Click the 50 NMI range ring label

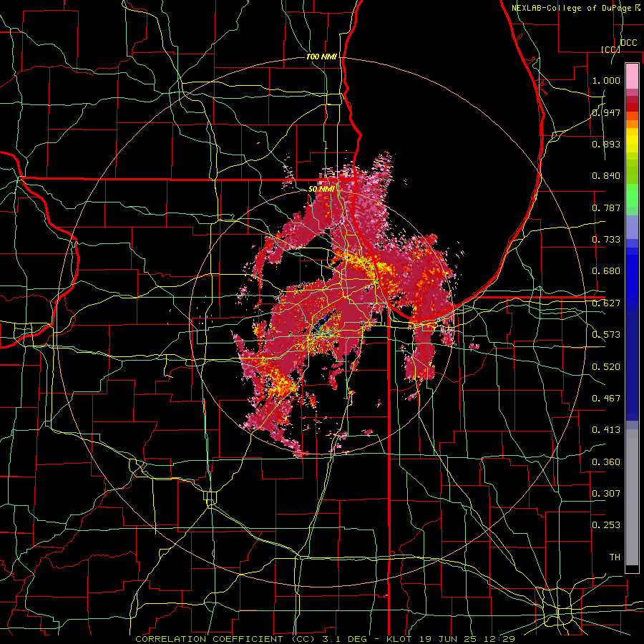point(321,190)
